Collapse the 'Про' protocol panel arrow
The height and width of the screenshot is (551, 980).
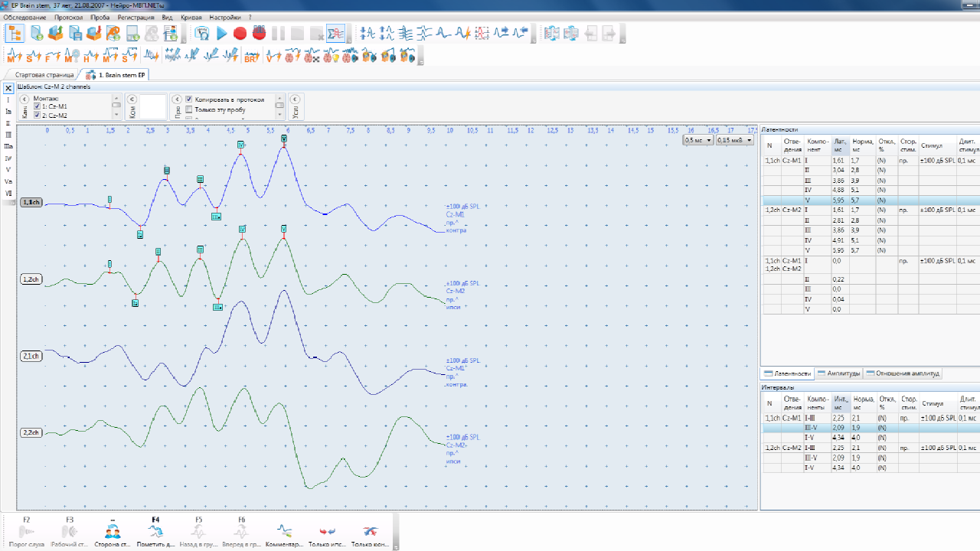pyautogui.click(x=177, y=99)
